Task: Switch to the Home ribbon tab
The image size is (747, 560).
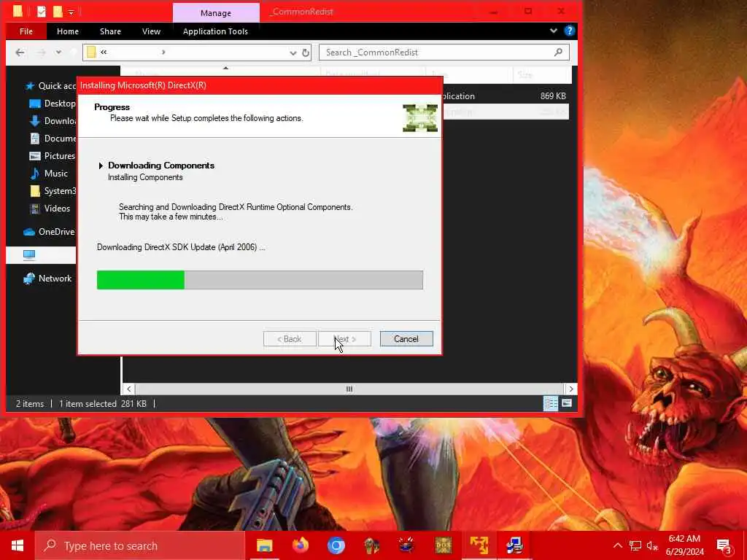Action: [68, 31]
